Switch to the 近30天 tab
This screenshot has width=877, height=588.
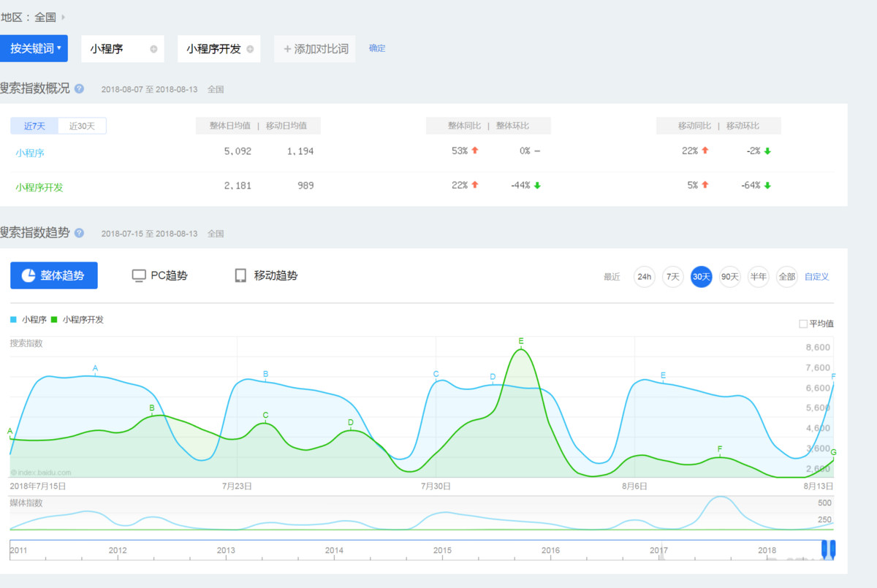(x=82, y=126)
